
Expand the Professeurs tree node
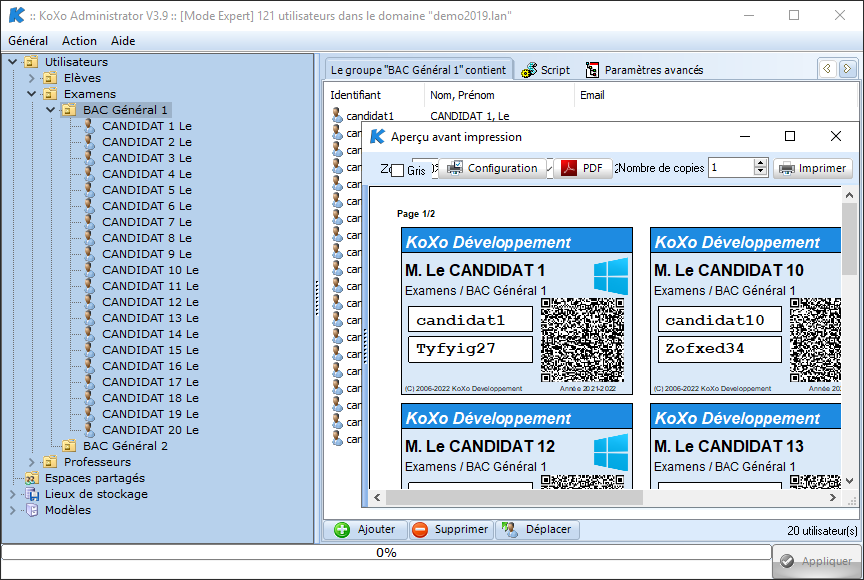(x=31, y=462)
